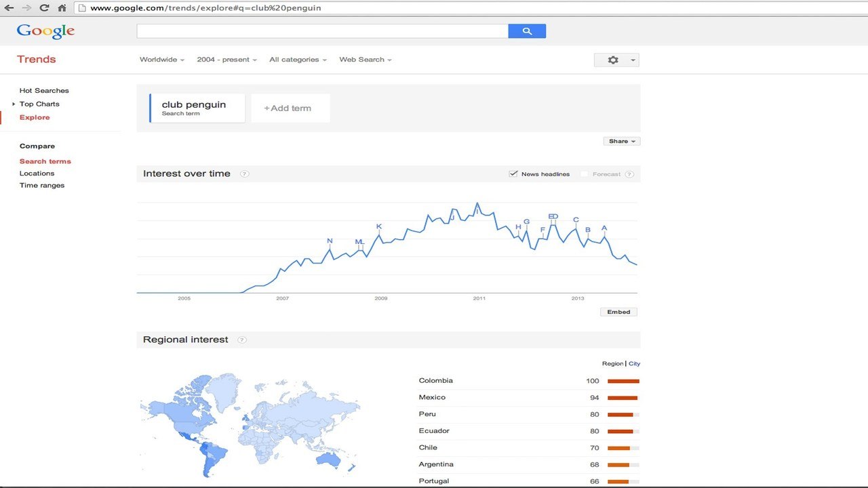868x488 pixels.
Task: Toggle the News headlines checkbox
Action: click(513, 174)
